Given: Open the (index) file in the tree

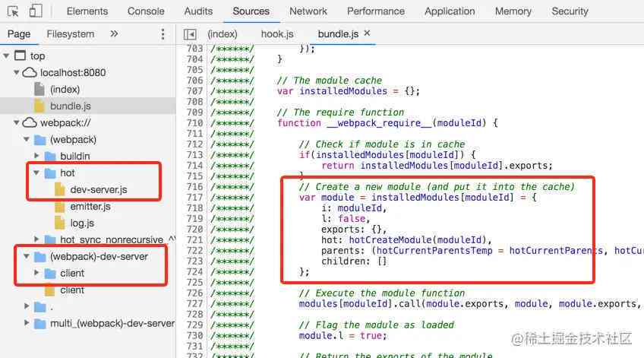Looking at the screenshot, I should click(65, 89).
